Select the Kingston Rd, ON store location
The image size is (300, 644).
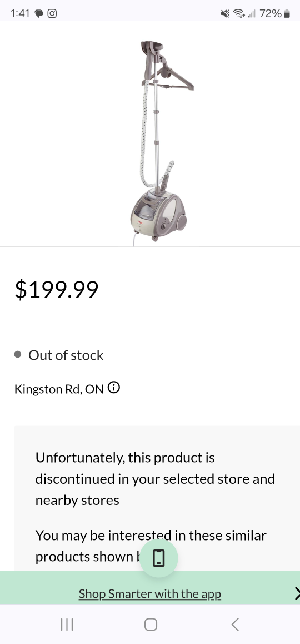coord(59,389)
